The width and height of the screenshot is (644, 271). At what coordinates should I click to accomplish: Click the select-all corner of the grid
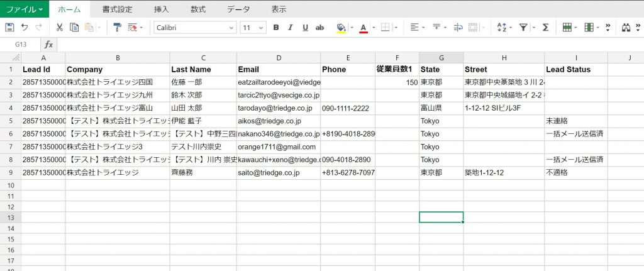pyautogui.click(x=11, y=57)
